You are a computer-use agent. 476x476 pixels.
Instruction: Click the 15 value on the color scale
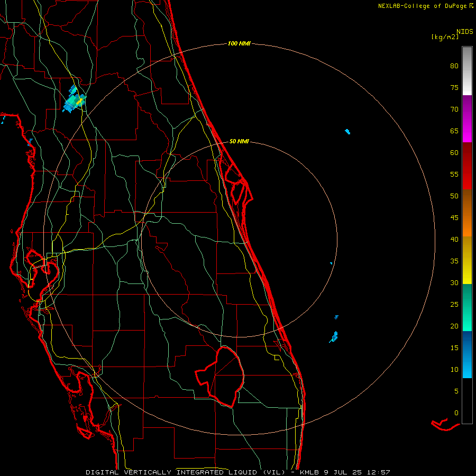tap(454, 348)
